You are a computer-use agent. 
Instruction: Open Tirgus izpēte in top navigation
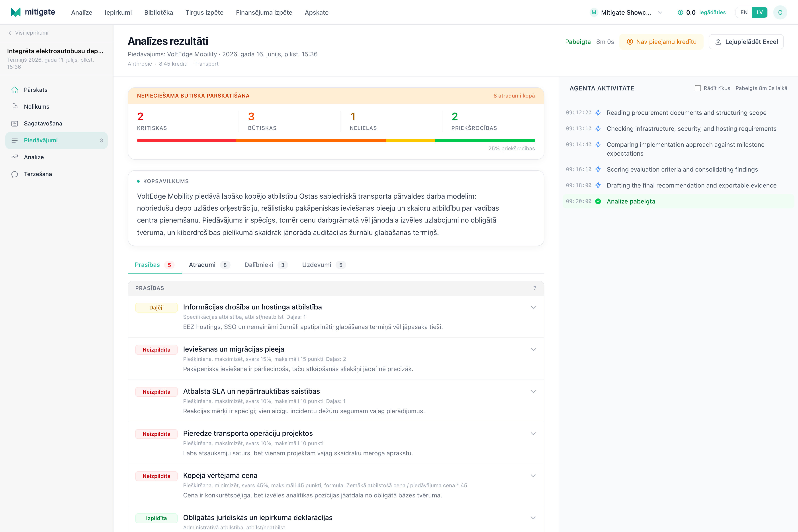204,13
